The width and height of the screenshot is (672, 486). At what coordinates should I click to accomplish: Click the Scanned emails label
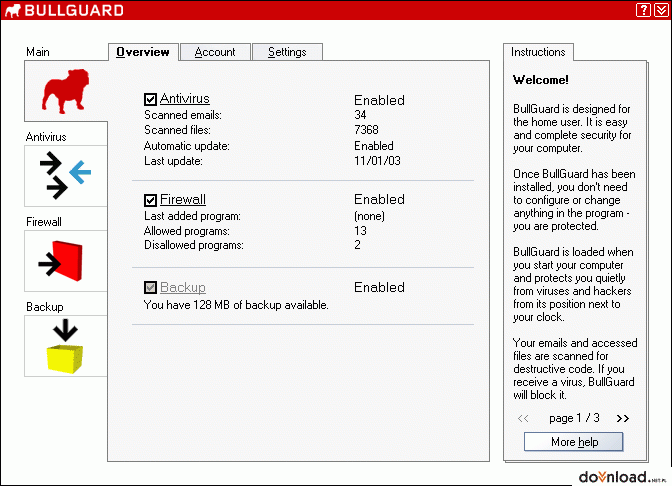[x=183, y=115]
